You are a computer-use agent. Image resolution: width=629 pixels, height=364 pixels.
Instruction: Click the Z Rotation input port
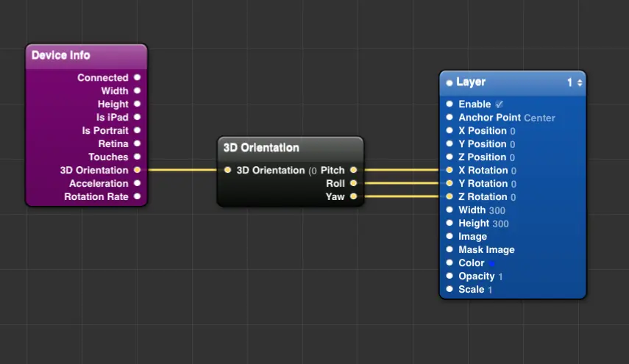pos(449,196)
